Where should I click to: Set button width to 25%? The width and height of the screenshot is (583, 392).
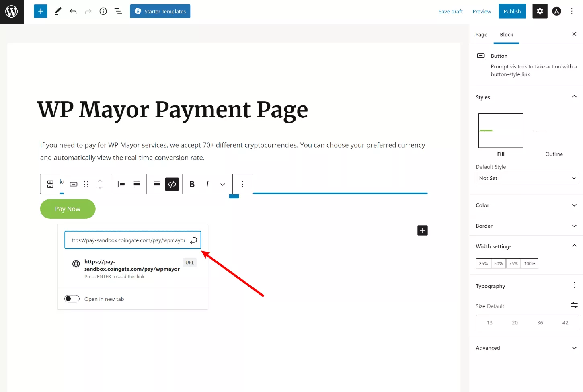[x=483, y=263]
